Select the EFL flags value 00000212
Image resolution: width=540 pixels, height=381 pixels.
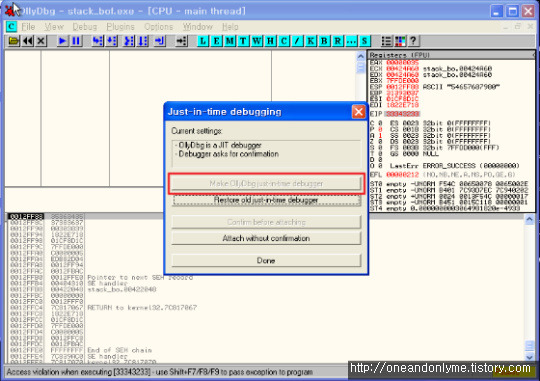[402, 175]
